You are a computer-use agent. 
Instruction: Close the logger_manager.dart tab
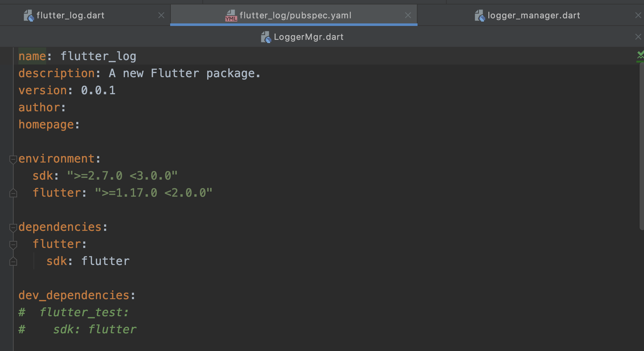638,15
